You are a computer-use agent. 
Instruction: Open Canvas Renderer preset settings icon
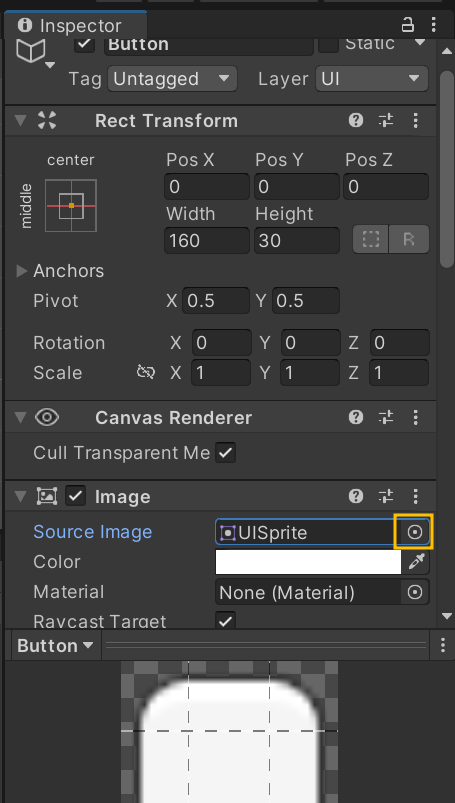[386, 417]
